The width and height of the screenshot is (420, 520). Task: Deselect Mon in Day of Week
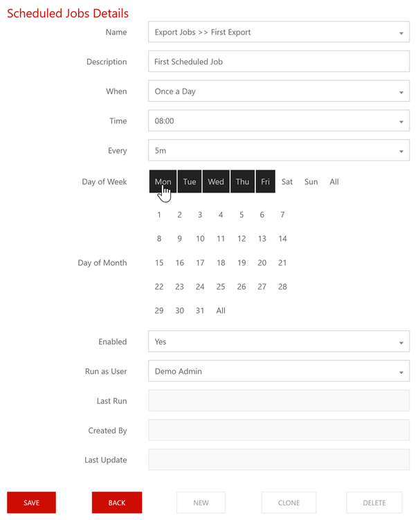(x=163, y=181)
